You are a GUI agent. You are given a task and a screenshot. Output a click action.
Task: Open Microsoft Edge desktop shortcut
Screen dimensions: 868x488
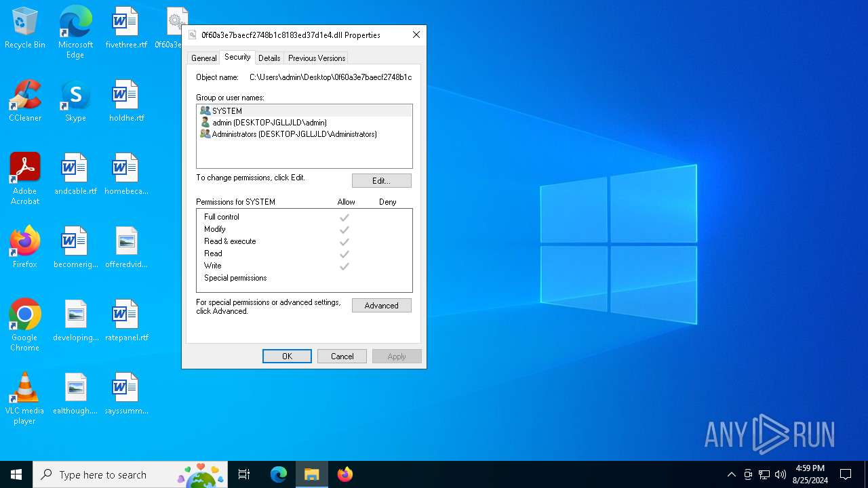75,31
